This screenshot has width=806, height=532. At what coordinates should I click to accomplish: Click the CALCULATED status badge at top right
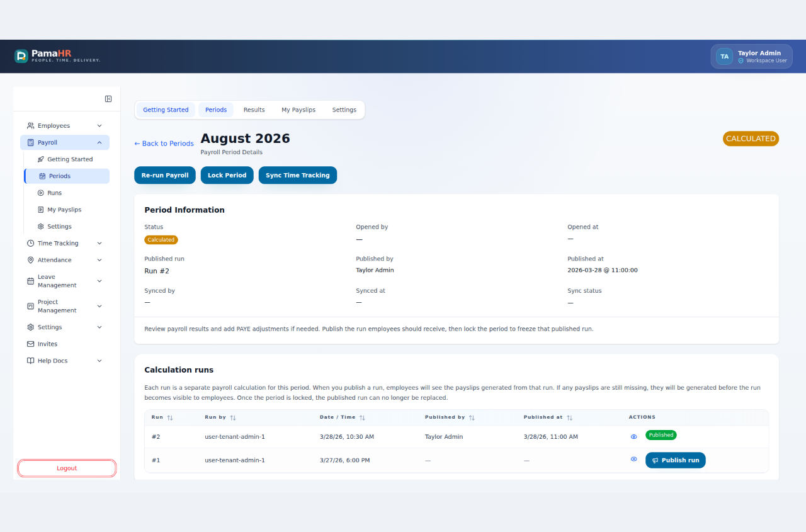[751, 139]
